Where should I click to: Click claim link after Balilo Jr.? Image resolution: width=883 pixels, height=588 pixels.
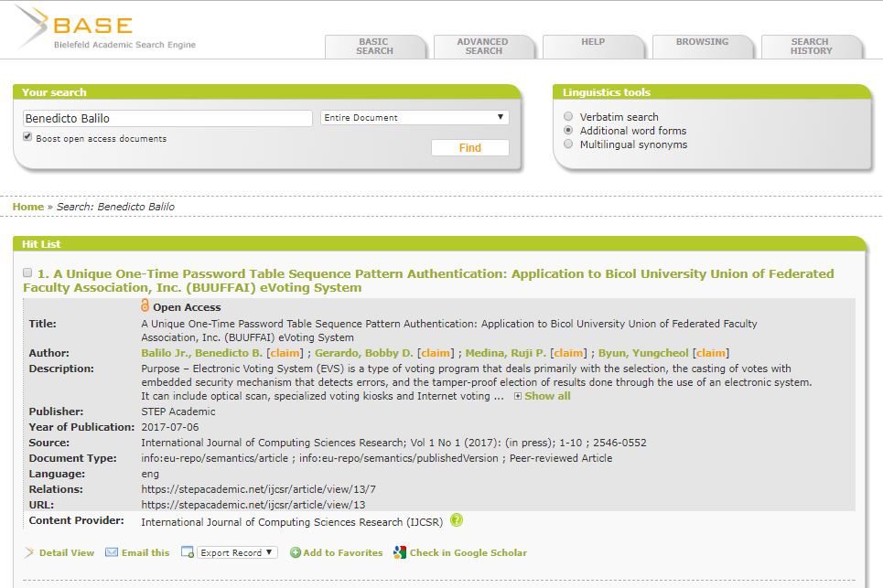[285, 353]
